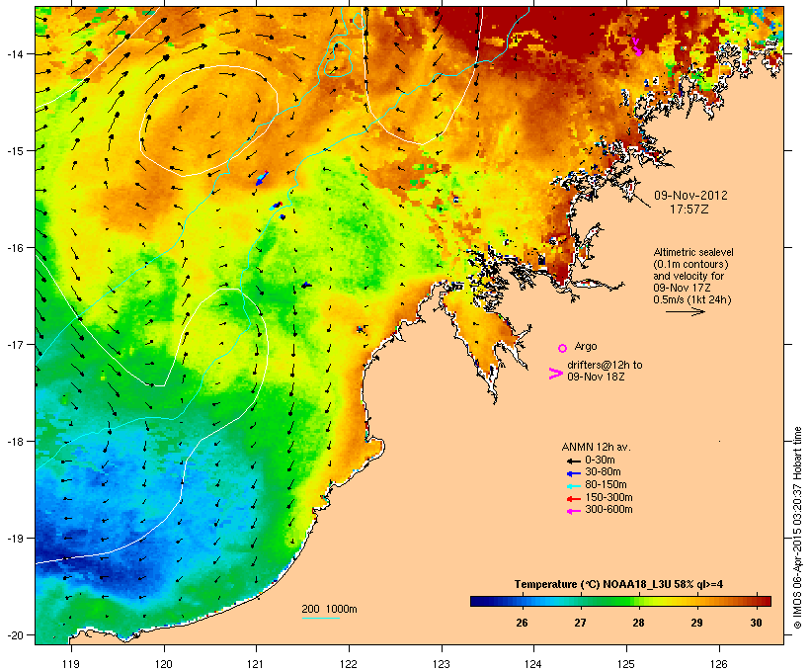Click the blue 30-80m legend arrow

pyautogui.click(x=574, y=473)
